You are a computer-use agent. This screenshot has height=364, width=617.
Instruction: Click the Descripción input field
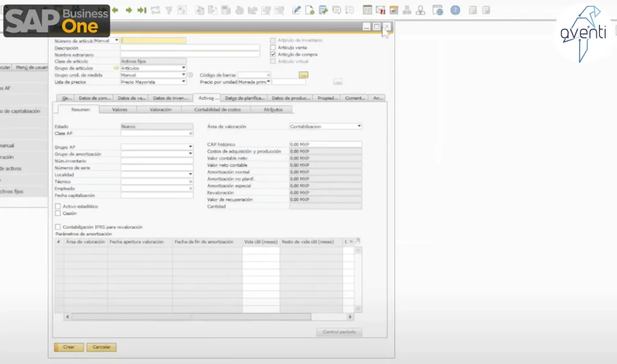(190, 48)
